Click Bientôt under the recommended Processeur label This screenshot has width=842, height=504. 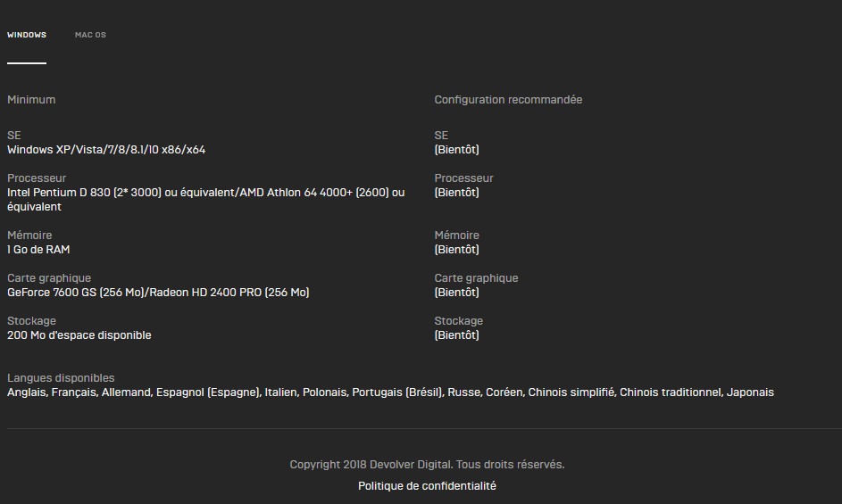pyautogui.click(x=456, y=193)
